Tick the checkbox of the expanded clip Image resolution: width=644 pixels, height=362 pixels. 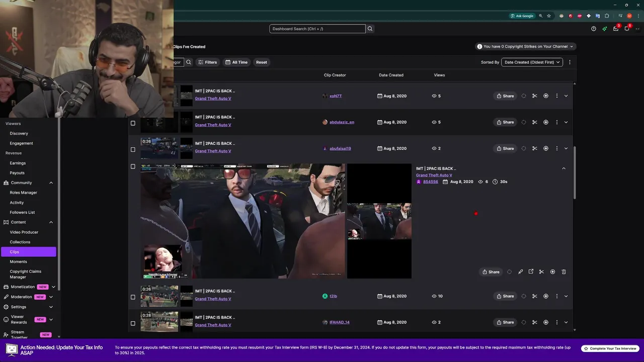coord(133,166)
